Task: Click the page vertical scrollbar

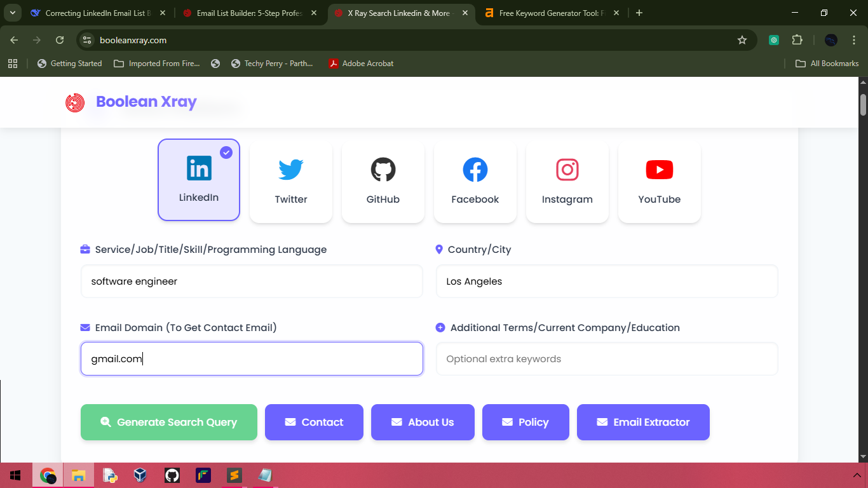Action: 863,254
